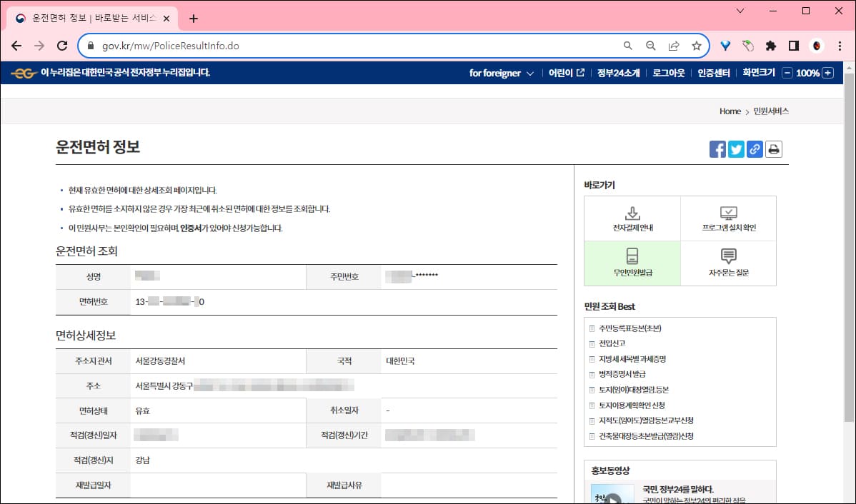Click the share page icon in the address bar
The height and width of the screenshot is (504, 856).
pyautogui.click(x=674, y=46)
